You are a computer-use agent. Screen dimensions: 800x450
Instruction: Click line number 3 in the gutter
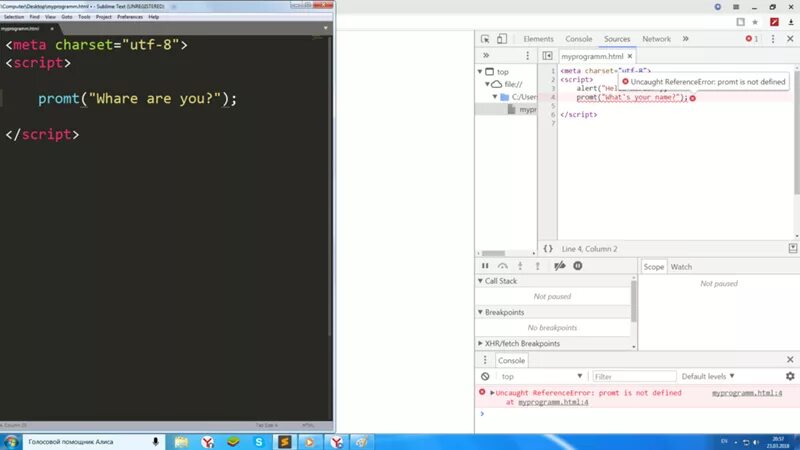pos(553,88)
